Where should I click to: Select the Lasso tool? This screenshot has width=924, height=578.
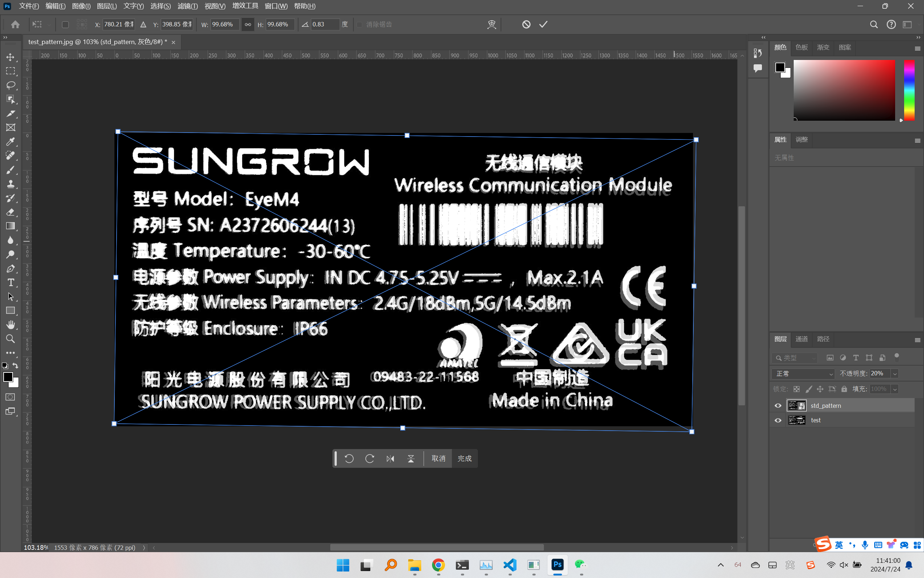tap(11, 85)
